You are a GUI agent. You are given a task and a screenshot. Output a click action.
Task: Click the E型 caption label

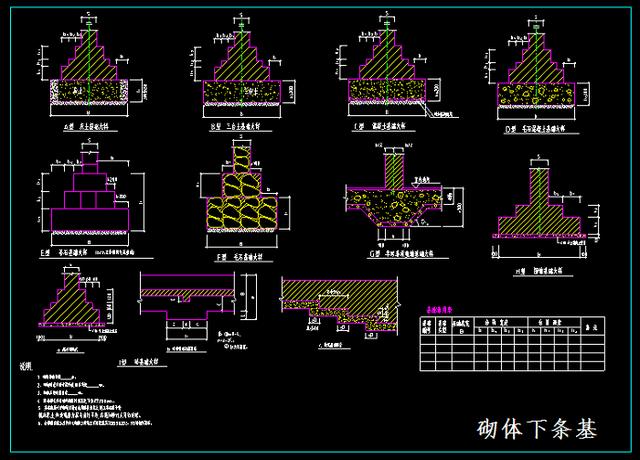(87, 253)
